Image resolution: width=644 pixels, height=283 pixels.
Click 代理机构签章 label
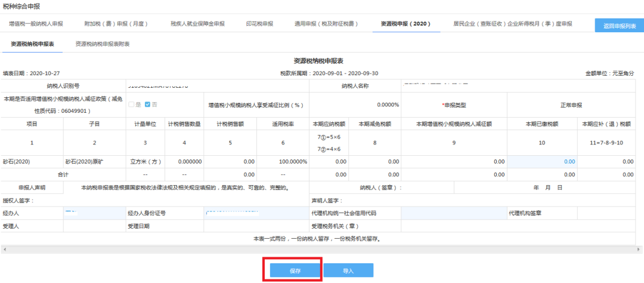click(542, 213)
